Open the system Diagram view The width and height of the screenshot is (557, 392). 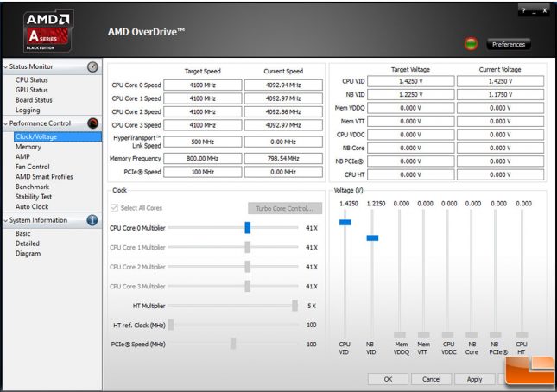pyautogui.click(x=28, y=253)
